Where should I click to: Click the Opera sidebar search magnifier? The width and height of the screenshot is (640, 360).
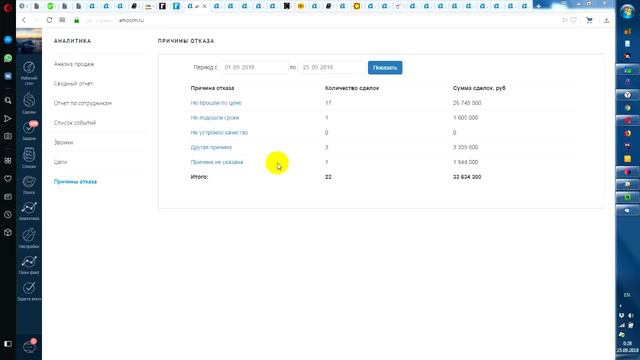pyautogui.click(x=8, y=100)
